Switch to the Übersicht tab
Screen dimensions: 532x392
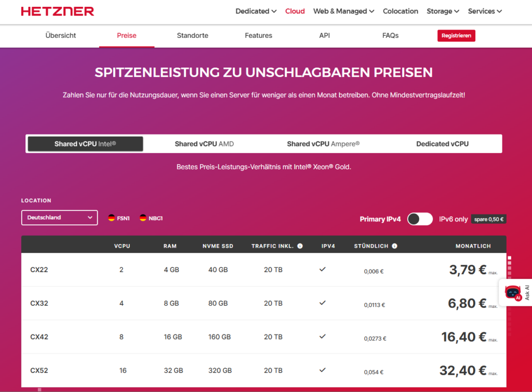(x=61, y=36)
